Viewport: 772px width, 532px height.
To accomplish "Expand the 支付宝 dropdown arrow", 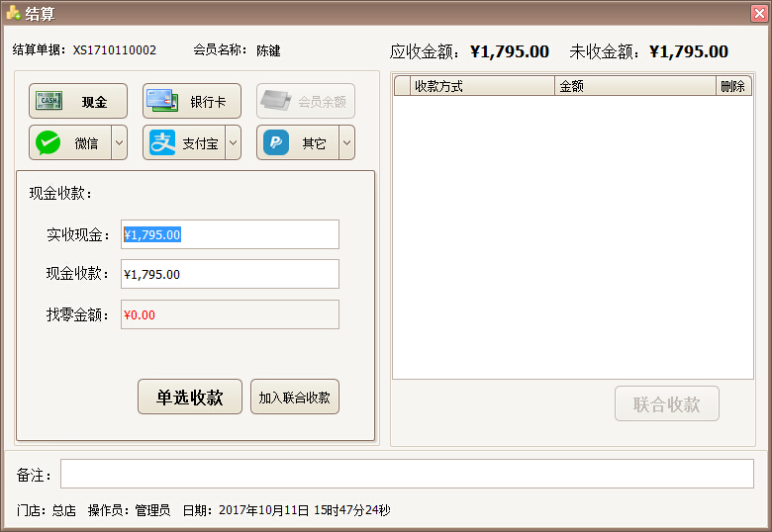I will tap(233, 142).
